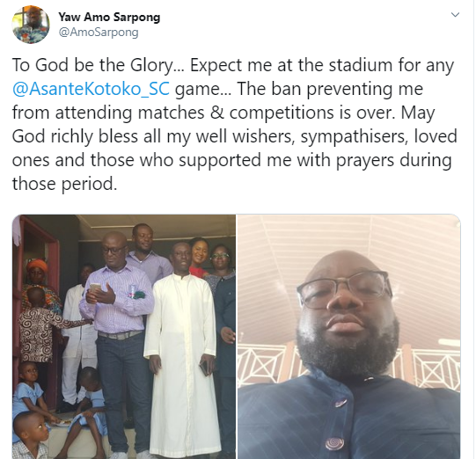
Task: Open the Yaw Amo Sarpong display name link
Action: point(109,17)
